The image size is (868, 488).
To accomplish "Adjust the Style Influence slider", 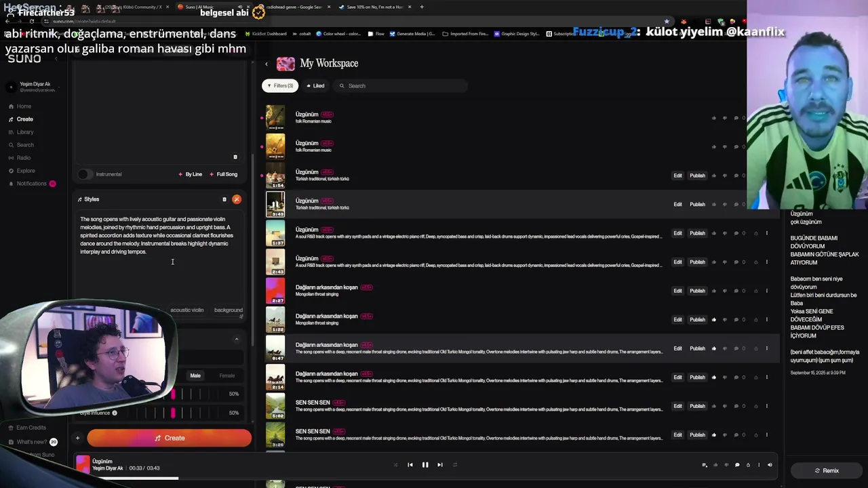I will pos(173,413).
